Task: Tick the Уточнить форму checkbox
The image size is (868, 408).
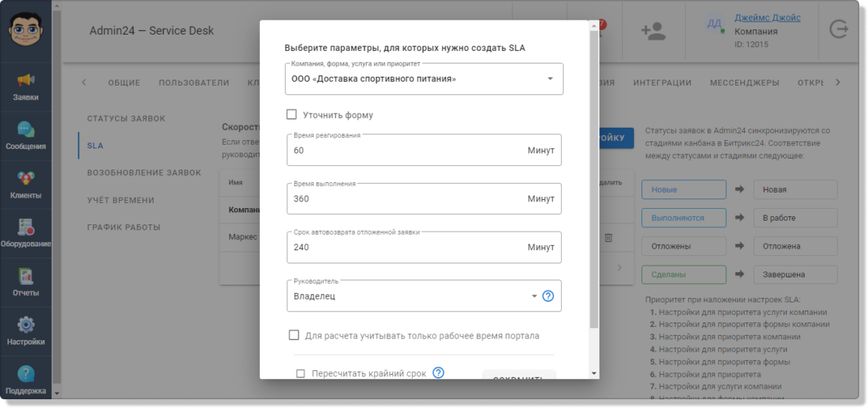Action: point(292,114)
